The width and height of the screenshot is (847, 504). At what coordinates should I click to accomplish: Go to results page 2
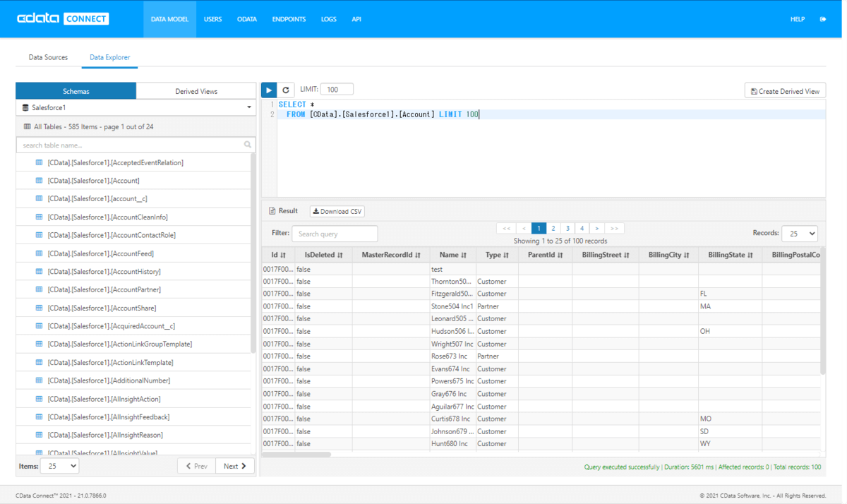point(553,228)
